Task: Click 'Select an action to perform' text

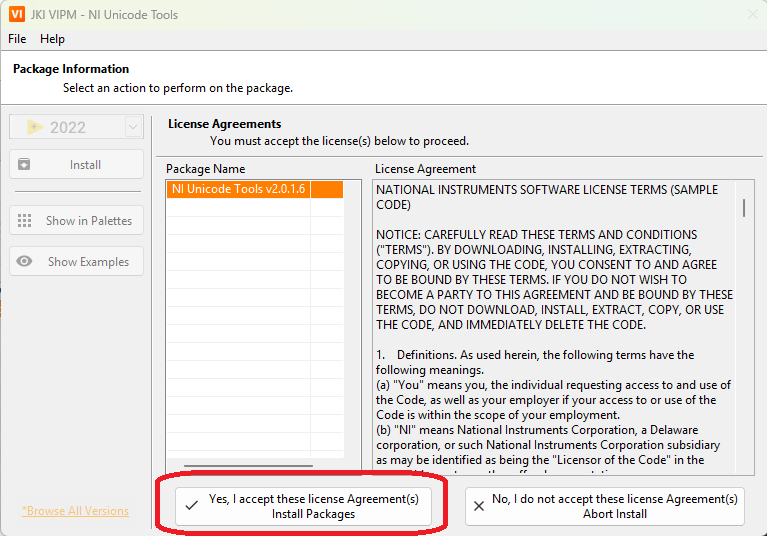Action: [178, 88]
